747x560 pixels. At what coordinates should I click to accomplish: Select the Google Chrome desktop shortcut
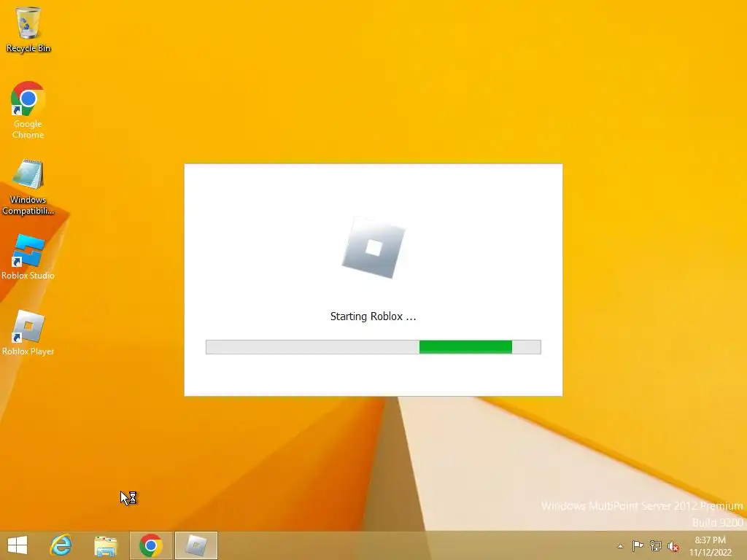coord(28,111)
